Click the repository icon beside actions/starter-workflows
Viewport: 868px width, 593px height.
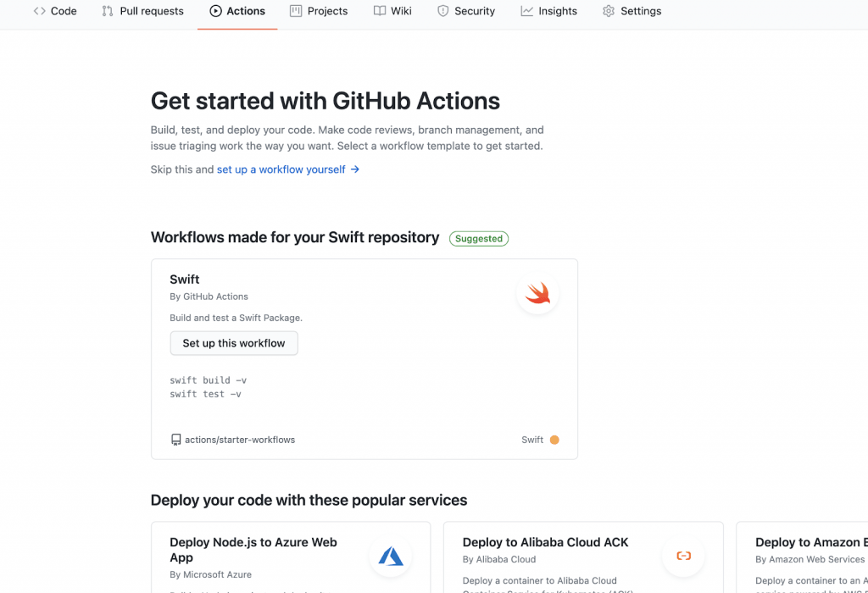point(175,440)
